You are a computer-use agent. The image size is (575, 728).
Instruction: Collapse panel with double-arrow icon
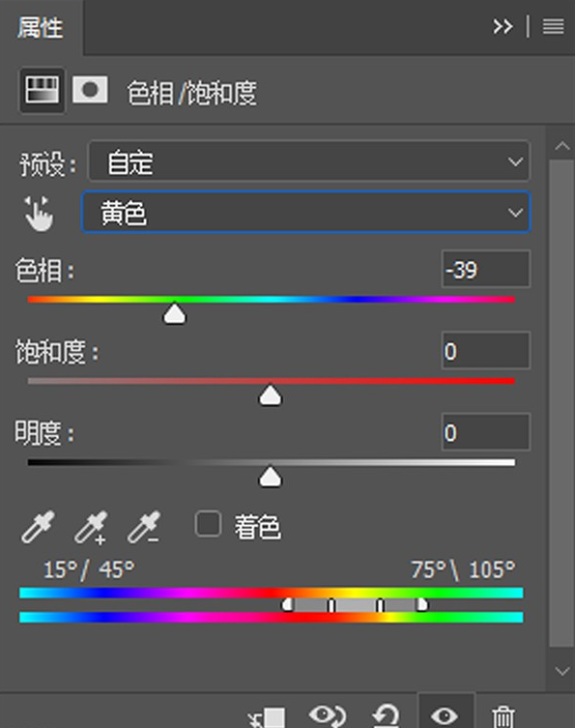click(x=503, y=26)
